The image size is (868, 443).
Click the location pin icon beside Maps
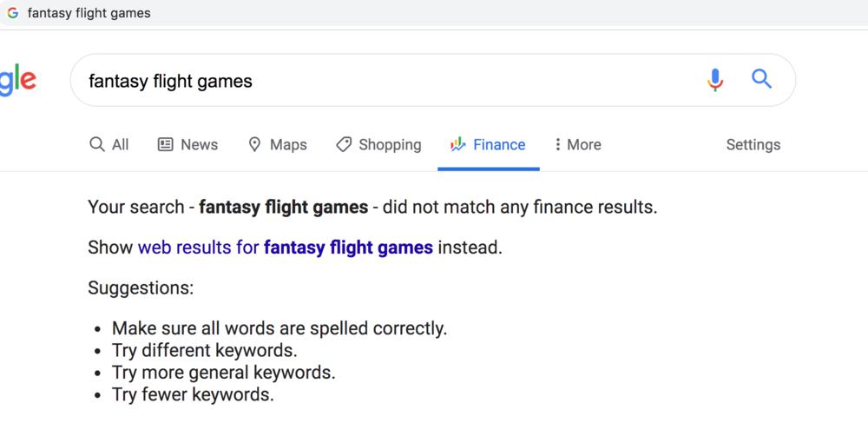(254, 145)
